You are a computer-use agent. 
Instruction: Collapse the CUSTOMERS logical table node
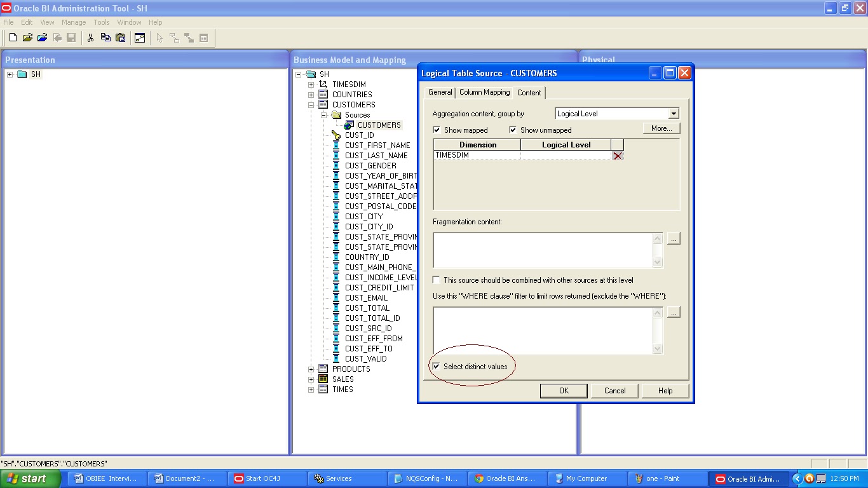311,105
